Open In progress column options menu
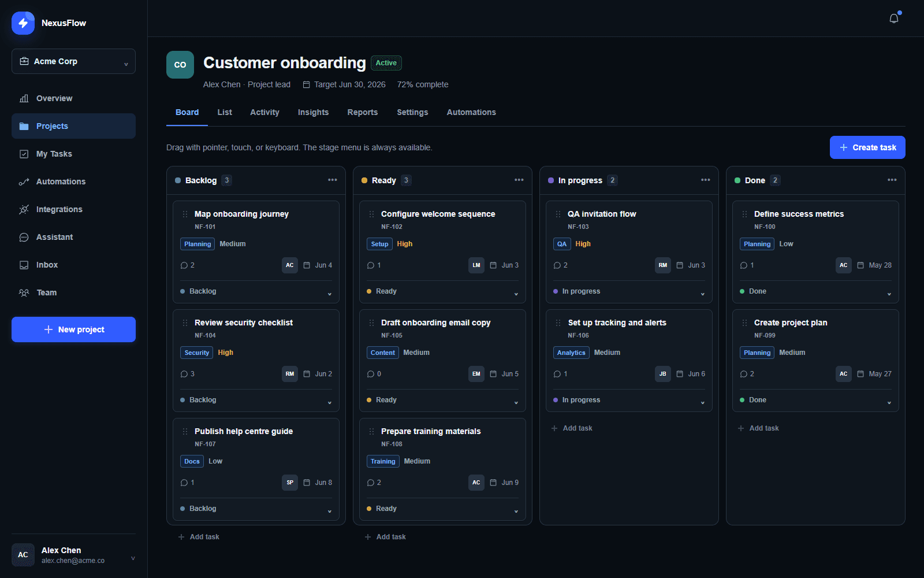924x578 pixels. pos(706,180)
